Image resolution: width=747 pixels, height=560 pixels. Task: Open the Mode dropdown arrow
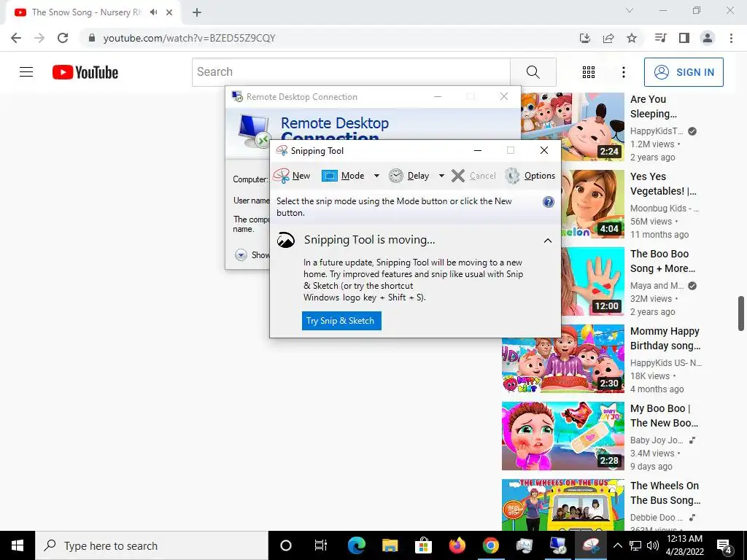[x=376, y=176]
